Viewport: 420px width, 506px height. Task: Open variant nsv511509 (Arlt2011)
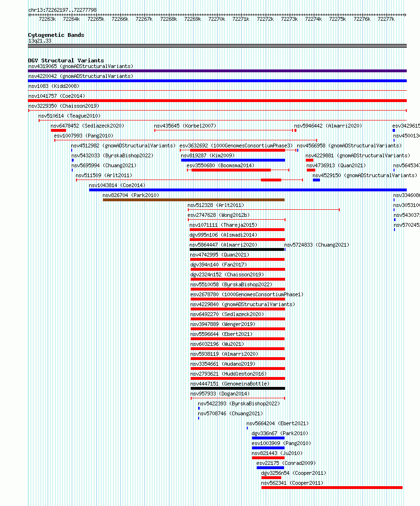pos(104,176)
